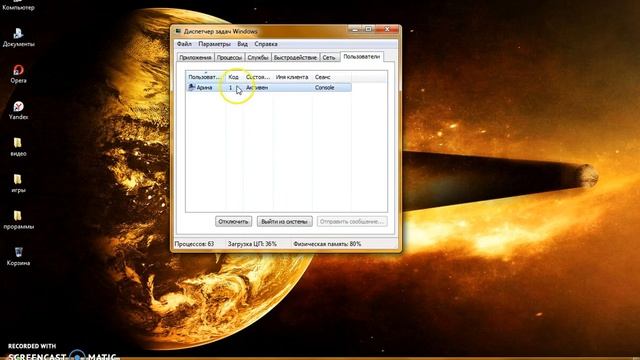Close the Диспетчер задач window

coord(387,29)
